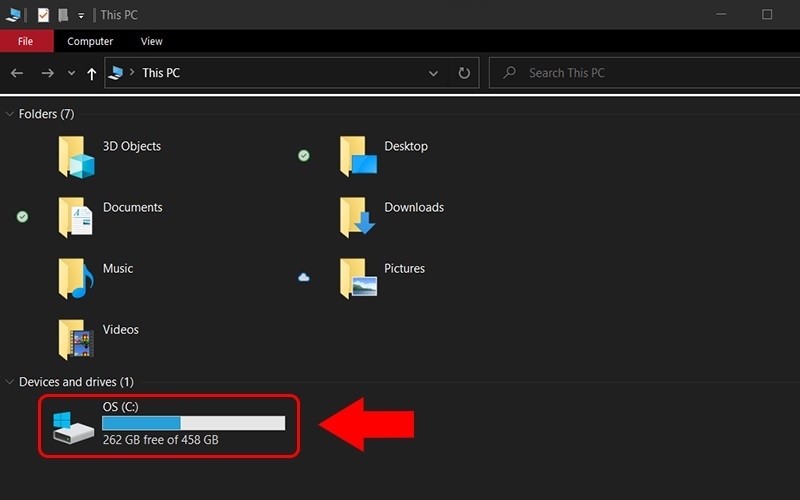
Task: Collapse the Devices and drives section
Action: click(x=10, y=382)
